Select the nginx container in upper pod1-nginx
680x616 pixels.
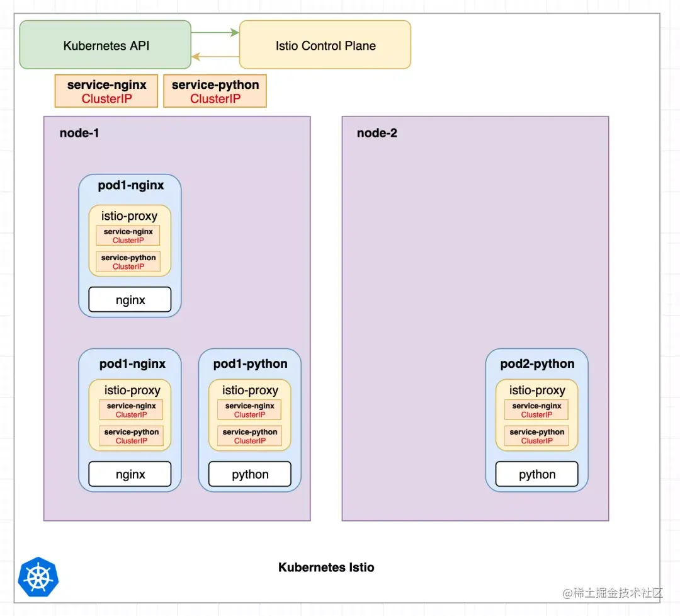pos(130,300)
